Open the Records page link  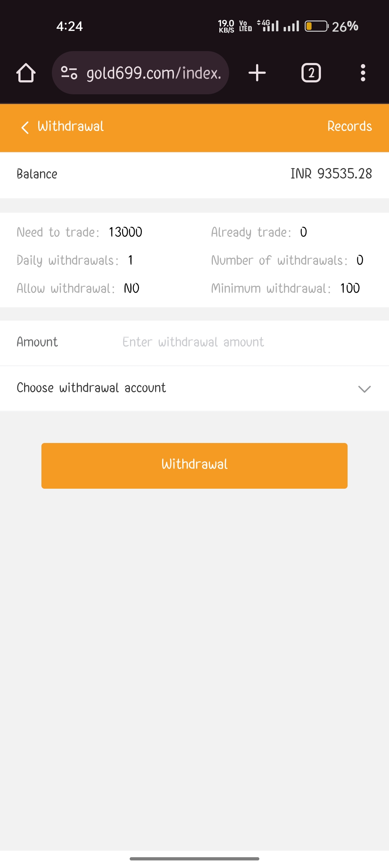(349, 126)
